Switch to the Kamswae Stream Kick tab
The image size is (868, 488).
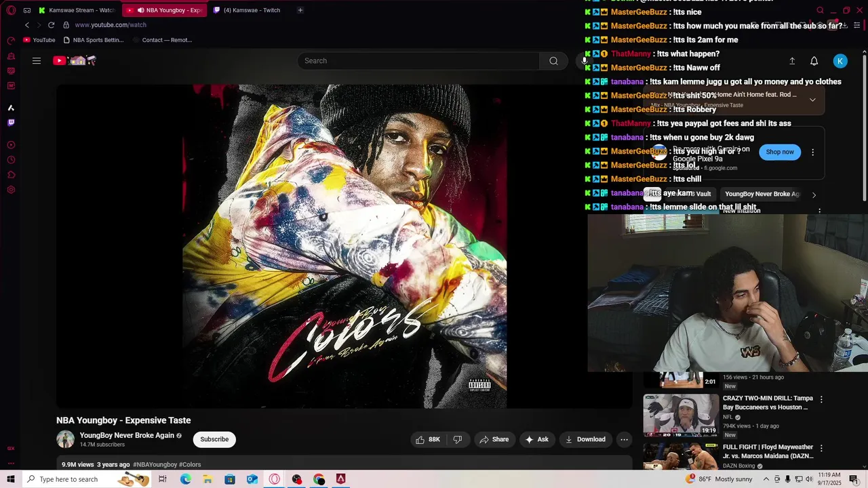pyautogui.click(x=77, y=10)
